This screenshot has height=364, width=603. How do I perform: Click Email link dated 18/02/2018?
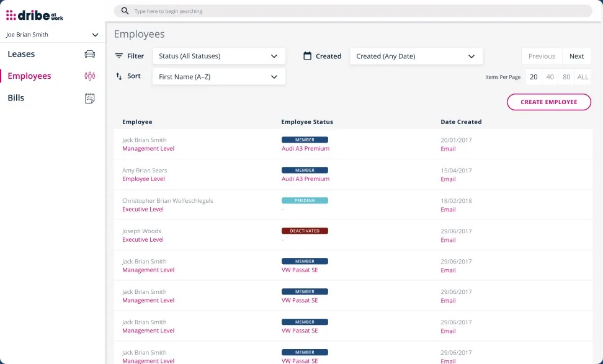[x=448, y=210]
